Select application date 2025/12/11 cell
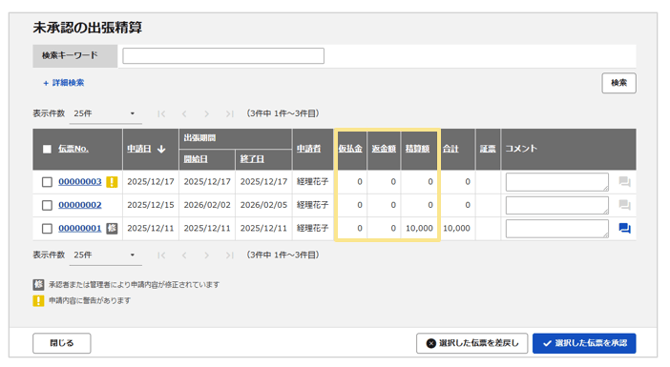This screenshot has width=670, height=367. (151, 229)
